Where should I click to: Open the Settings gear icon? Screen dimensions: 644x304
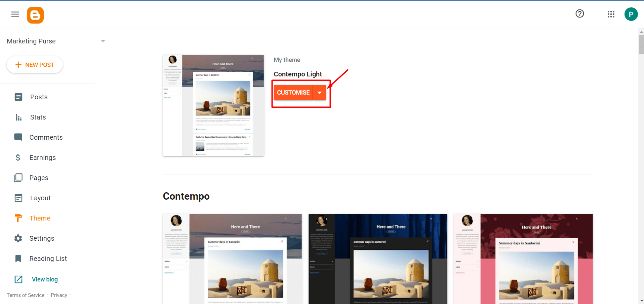coord(18,238)
